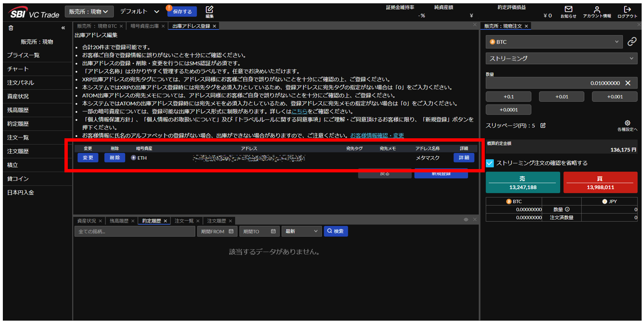
Task: Add +0.0001 to quantity
Action: [508, 110]
